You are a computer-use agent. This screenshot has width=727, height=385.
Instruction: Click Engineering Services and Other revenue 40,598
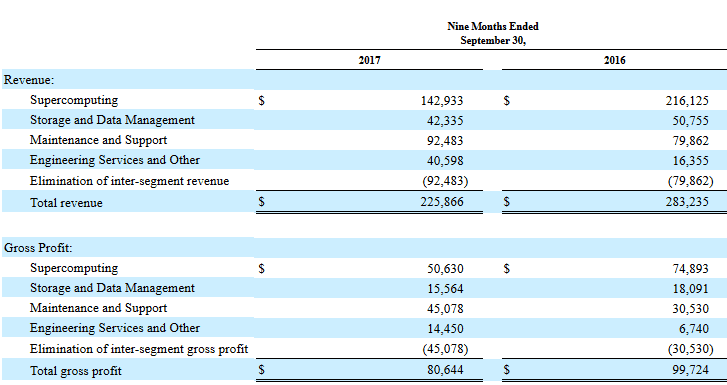(x=445, y=160)
